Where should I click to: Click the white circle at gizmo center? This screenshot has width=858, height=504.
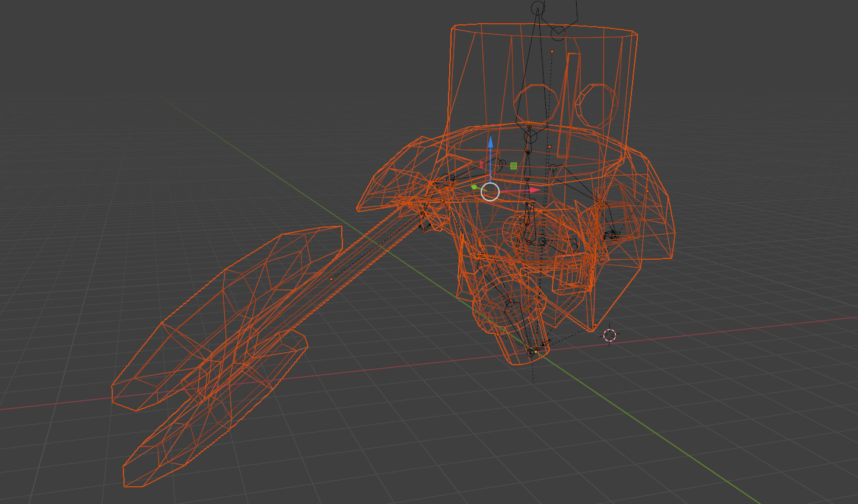[x=490, y=192]
